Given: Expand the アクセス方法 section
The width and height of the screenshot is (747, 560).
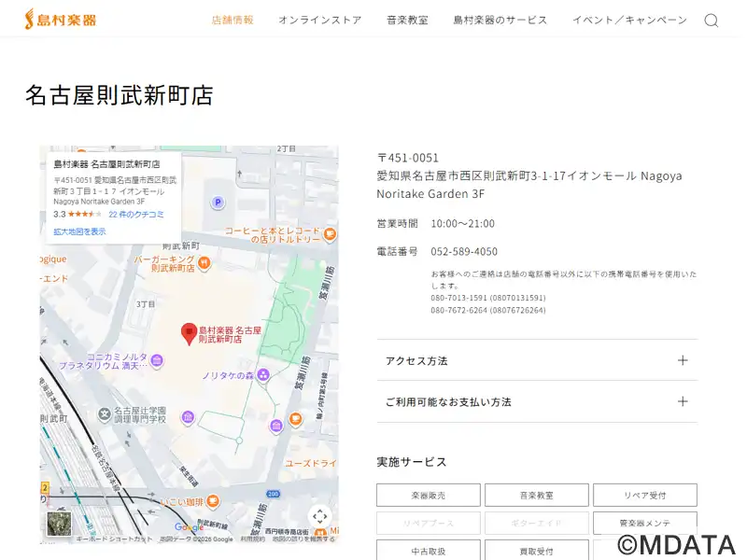Looking at the screenshot, I should 537,360.
